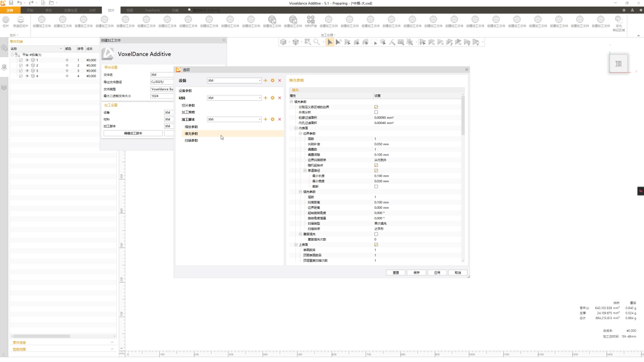Image resolution: width=644 pixels, height=362 pixels.
Task: Enable the 外壳分析 checkbox
Action: coord(376,112)
